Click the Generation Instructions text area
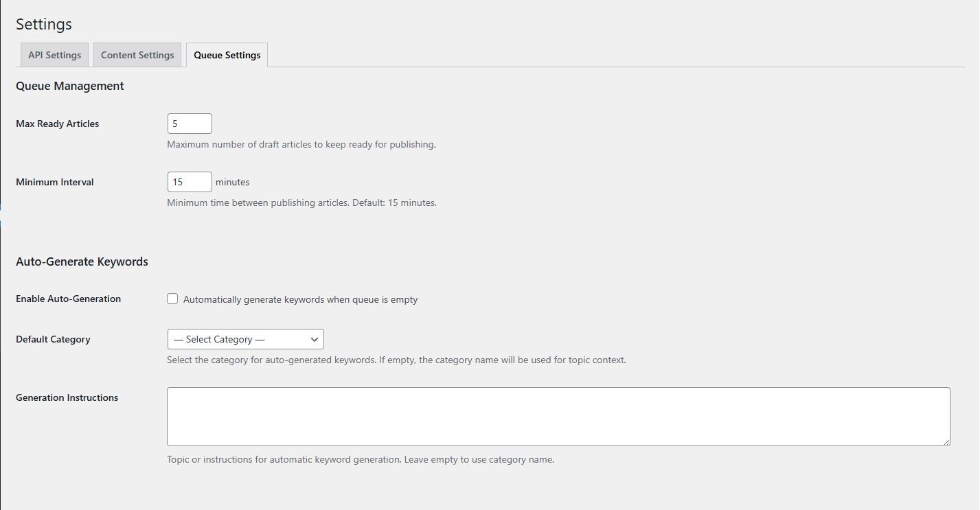 coord(558,416)
